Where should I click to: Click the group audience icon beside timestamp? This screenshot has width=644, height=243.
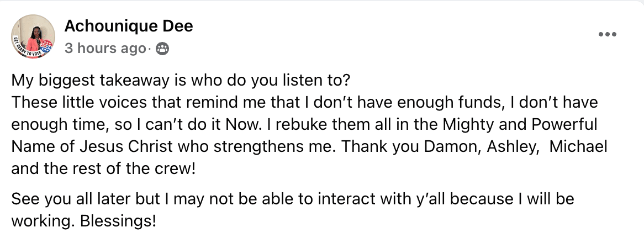pos(162,49)
